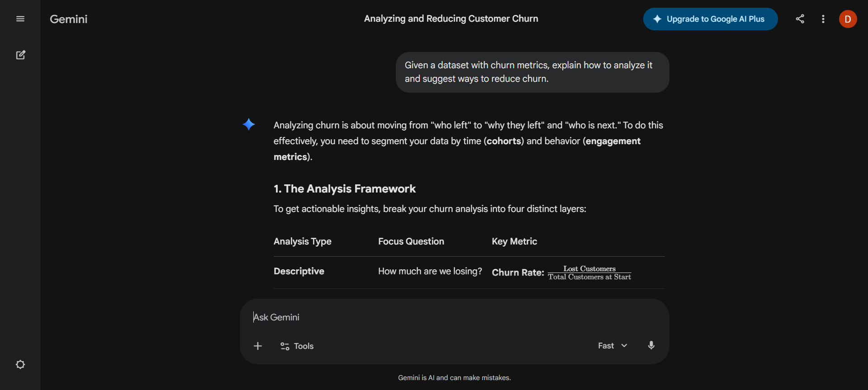Click the bold word cohorts in the response
The image size is (868, 390).
pos(504,141)
